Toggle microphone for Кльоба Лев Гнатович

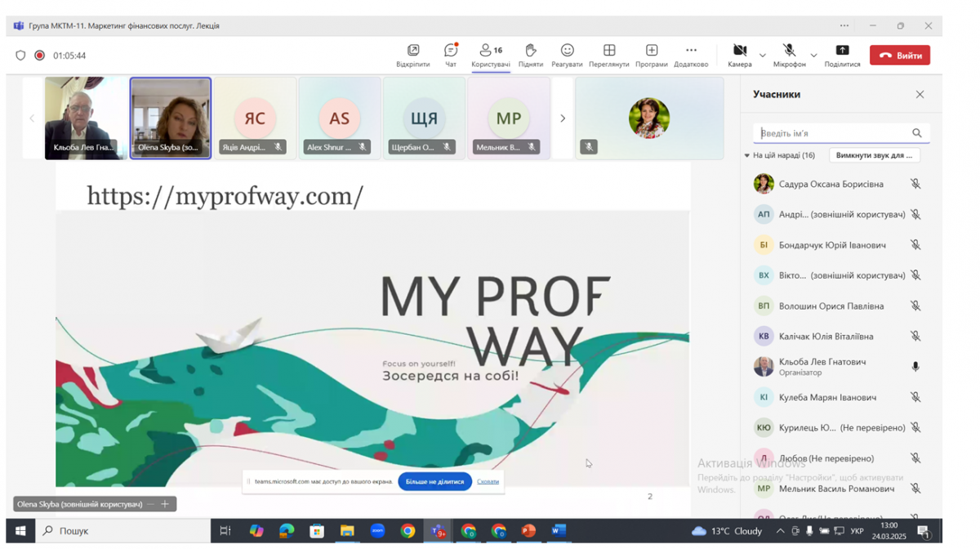pyautogui.click(x=915, y=367)
